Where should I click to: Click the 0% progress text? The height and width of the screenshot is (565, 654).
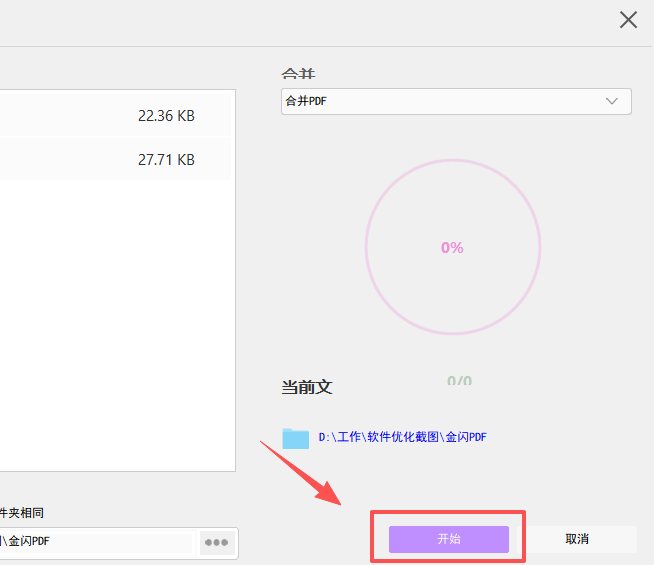tap(452, 248)
